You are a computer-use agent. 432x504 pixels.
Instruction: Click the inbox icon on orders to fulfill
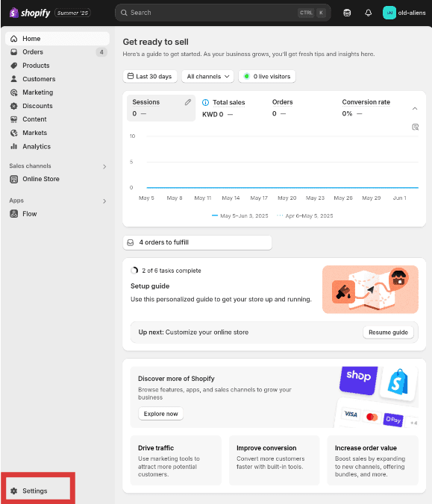point(131,242)
